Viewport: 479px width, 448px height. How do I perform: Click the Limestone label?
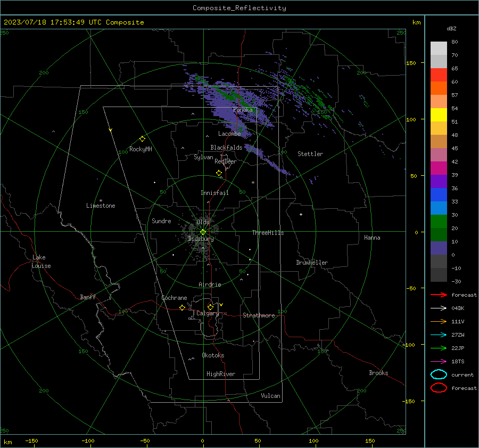(101, 206)
